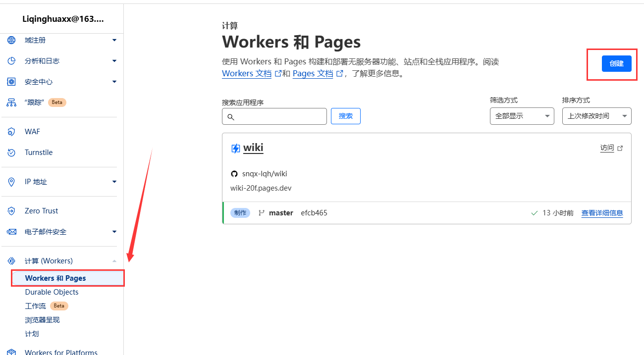Click the blue 创建 button
The height and width of the screenshot is (355, 644).
616,64
